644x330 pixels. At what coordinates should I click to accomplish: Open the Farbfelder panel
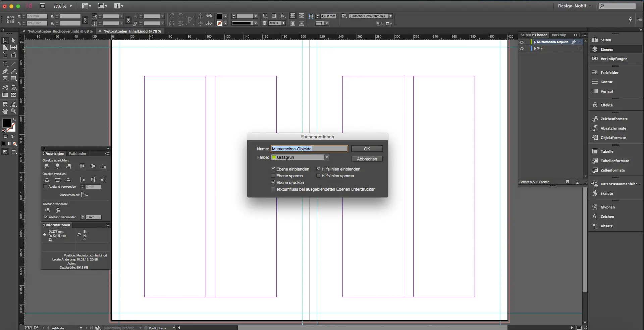pyautogui.click(x=609, y=72)
